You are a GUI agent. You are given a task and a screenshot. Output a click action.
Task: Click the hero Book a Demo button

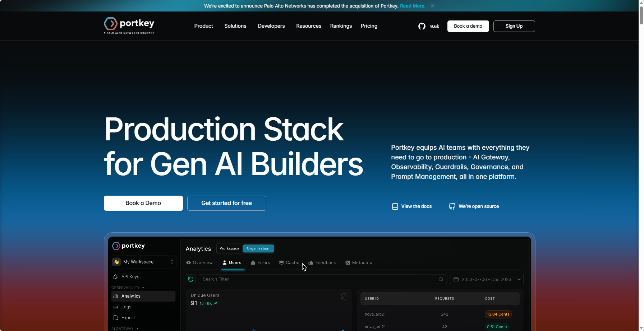point(143,203)
